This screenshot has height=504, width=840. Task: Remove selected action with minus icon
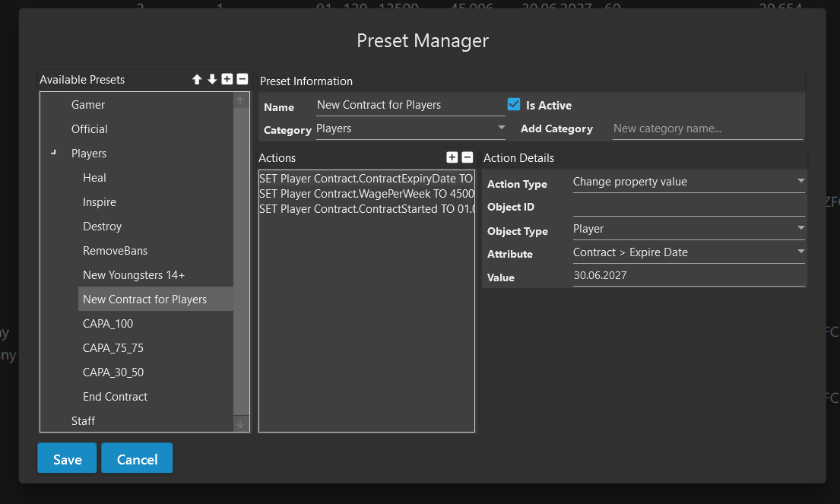tap(468, 157)
